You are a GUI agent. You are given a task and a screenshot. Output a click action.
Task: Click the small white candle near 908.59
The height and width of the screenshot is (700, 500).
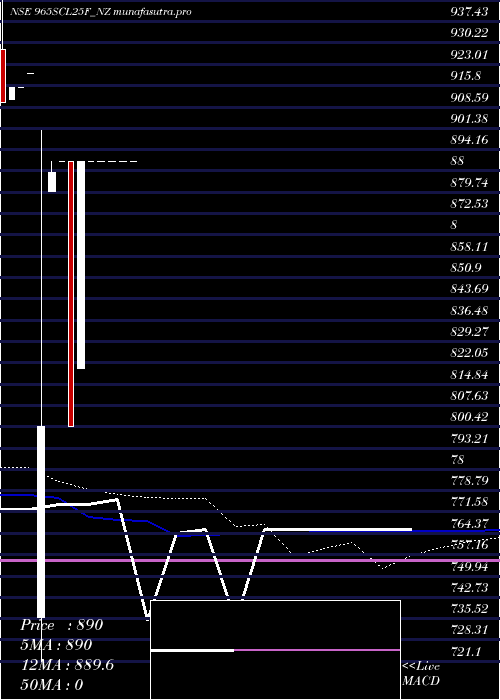click(12, 93)
